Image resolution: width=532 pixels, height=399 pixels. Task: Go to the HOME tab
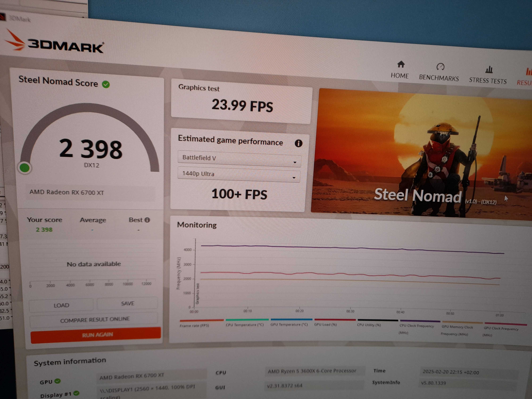400,70
